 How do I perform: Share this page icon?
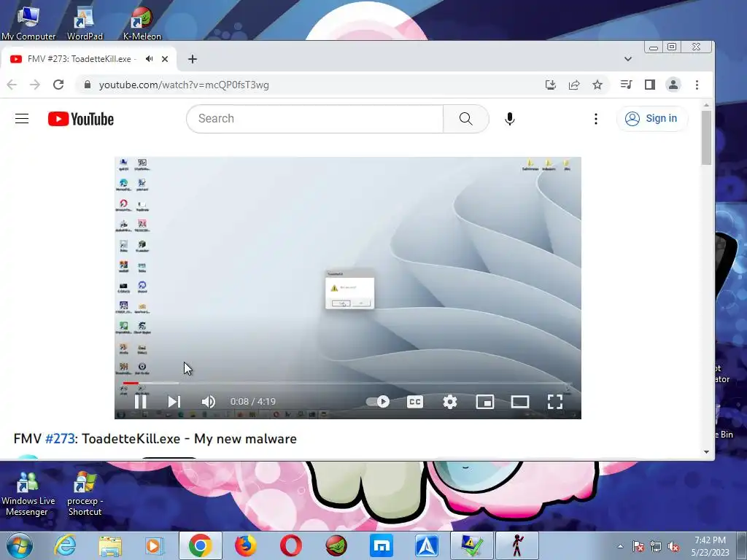point(574,85)
